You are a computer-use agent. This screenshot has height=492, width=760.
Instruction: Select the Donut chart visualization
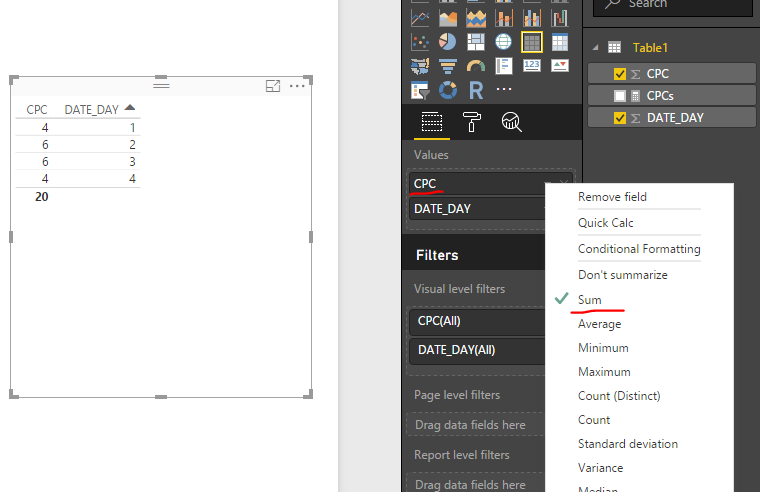click(x=448, y=90)
